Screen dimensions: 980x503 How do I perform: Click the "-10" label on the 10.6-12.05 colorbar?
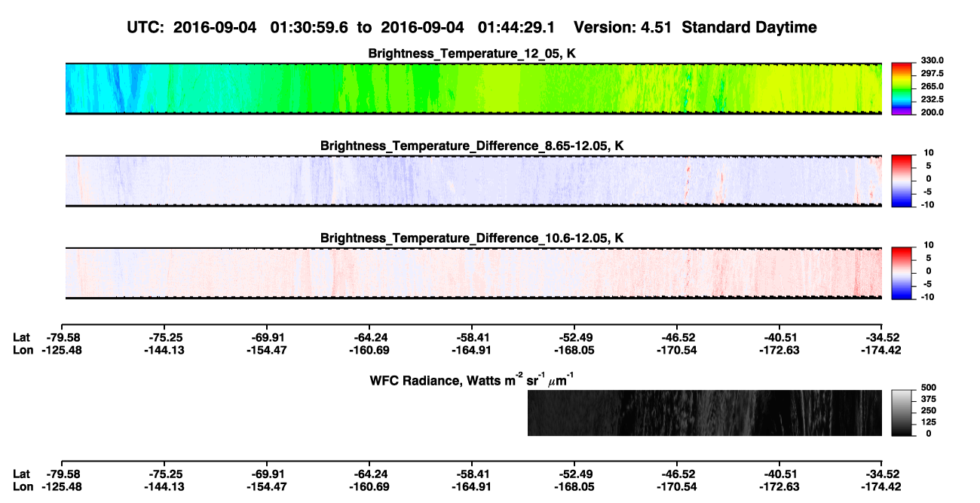pos(927,296)
